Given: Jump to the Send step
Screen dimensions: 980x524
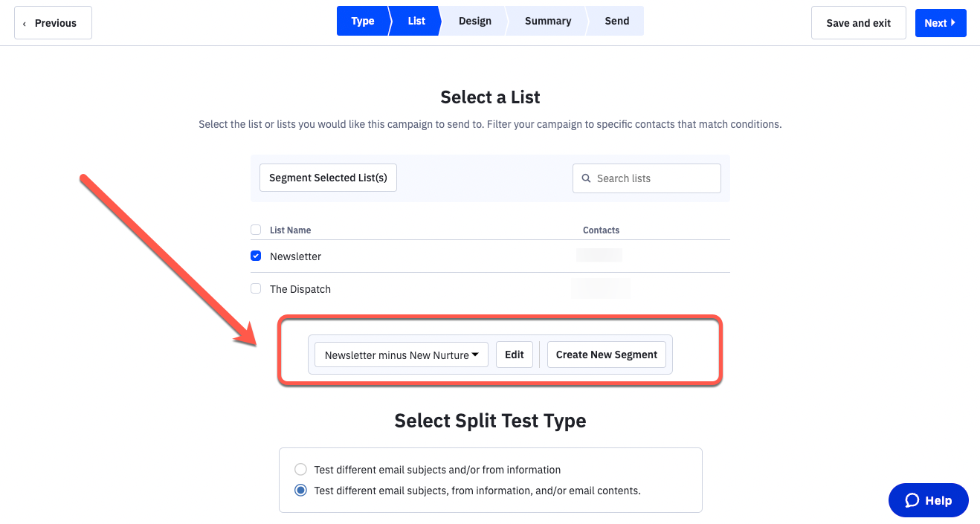Looking at the screenshot, I should (x=616, y=21).
